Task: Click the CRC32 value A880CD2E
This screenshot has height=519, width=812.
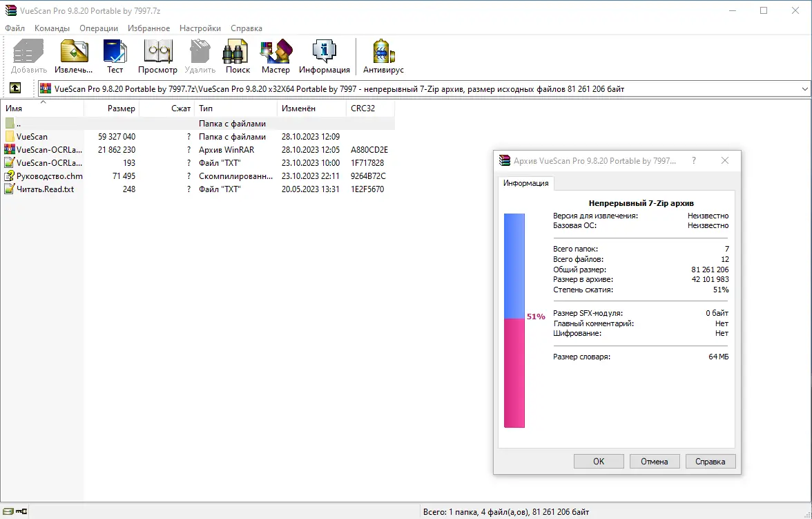Action: [369, 150]
